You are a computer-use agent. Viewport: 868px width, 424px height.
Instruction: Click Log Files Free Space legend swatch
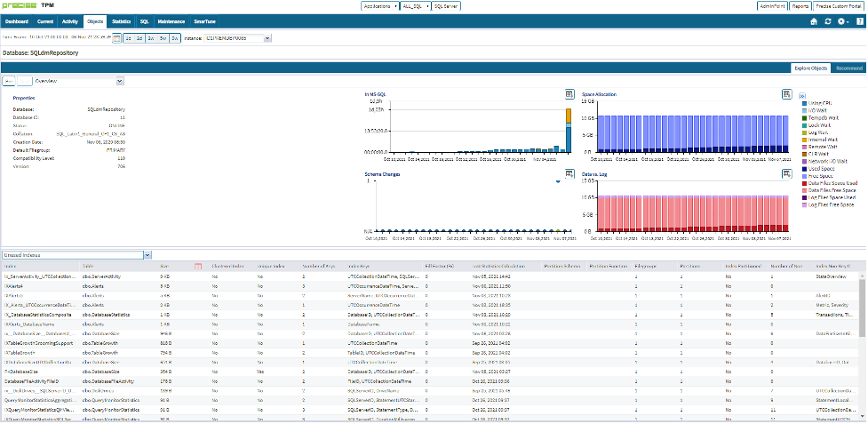[803, 204]
